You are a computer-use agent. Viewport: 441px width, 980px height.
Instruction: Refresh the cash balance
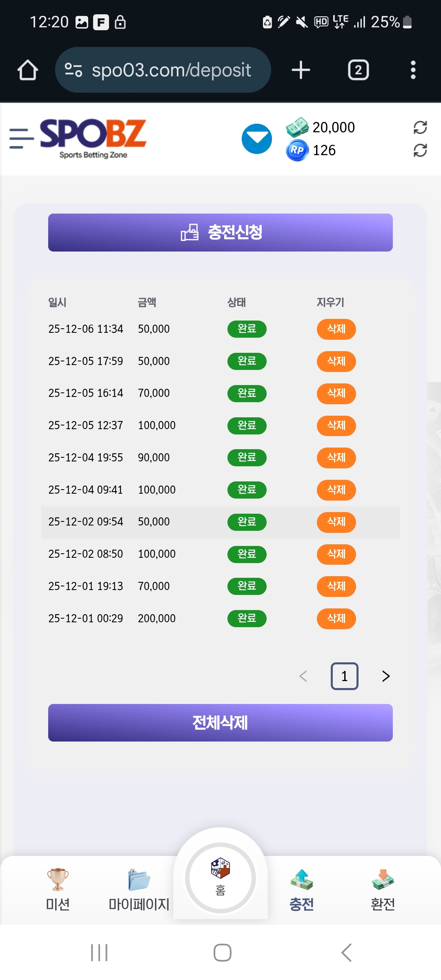(x=420, y=127)
